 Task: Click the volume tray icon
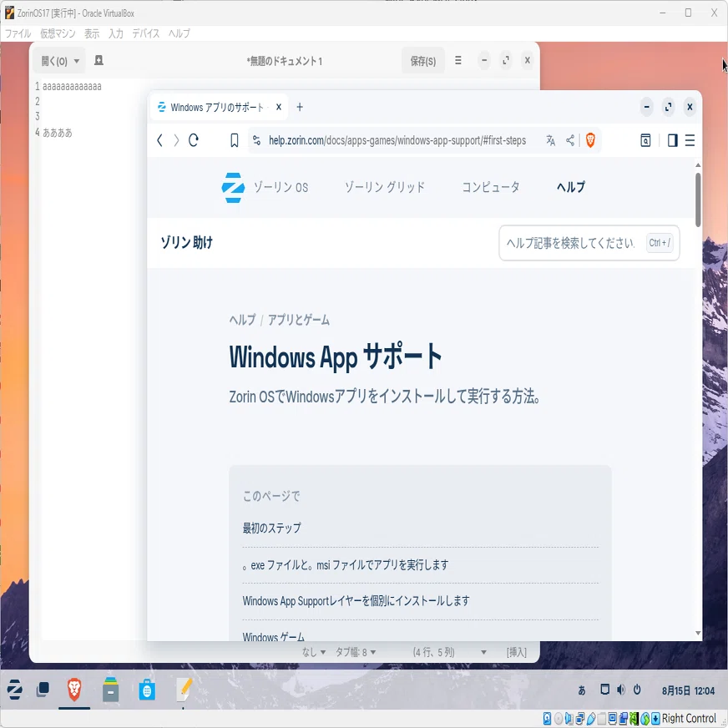621,690
